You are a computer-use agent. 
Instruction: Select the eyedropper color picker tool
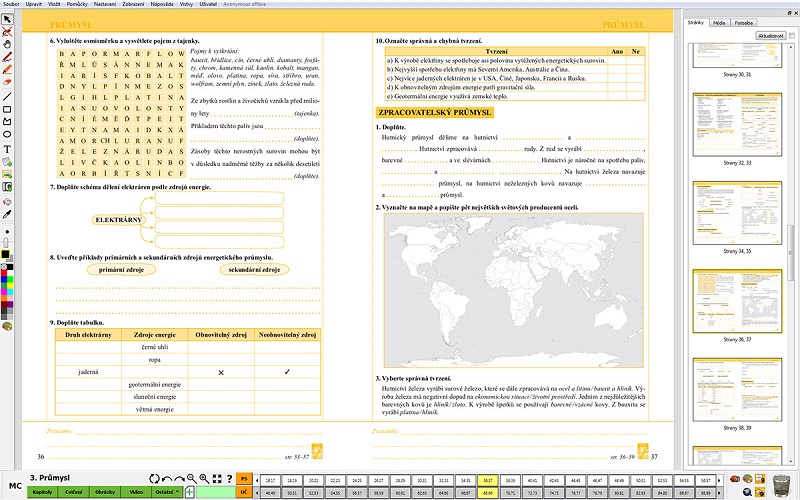[x=7, y=215]
